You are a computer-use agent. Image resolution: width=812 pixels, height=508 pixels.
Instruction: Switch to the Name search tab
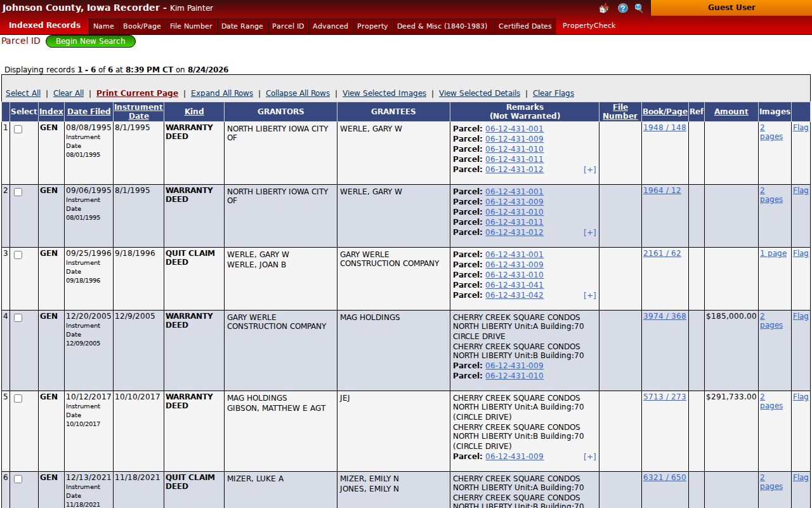[x=103, y=26]
